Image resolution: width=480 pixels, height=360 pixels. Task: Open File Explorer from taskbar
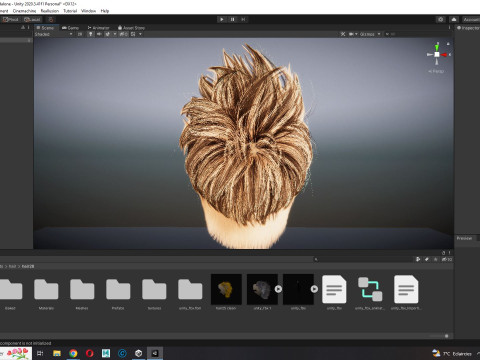pos(57,353)
